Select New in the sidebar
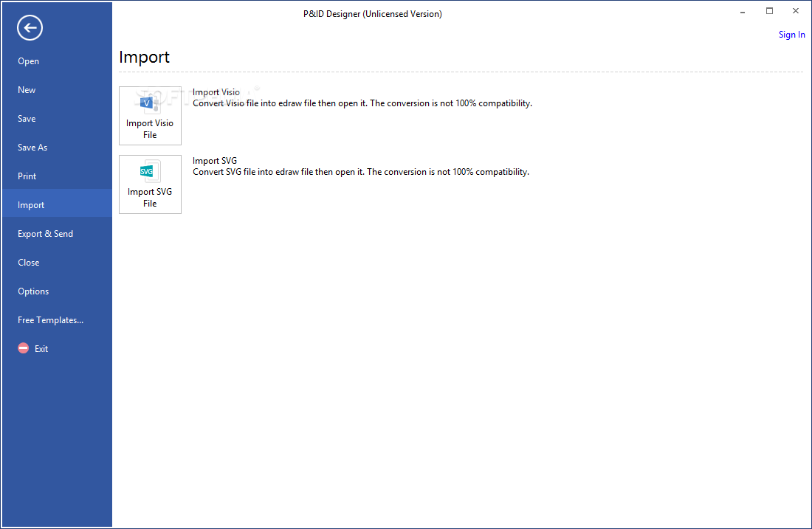 (x=57, y=90)
